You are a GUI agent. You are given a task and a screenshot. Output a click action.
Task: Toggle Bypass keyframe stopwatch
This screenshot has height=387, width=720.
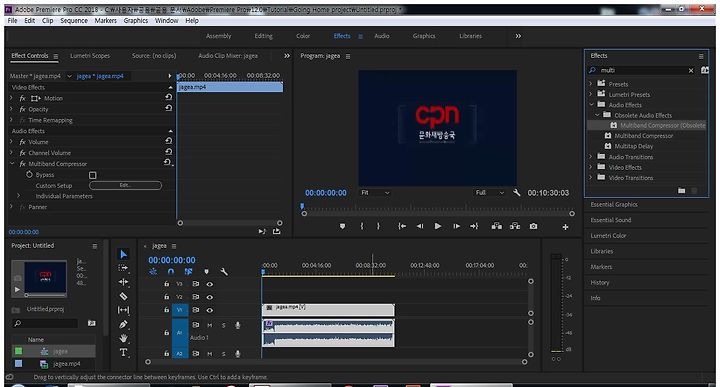coord(29,174)
